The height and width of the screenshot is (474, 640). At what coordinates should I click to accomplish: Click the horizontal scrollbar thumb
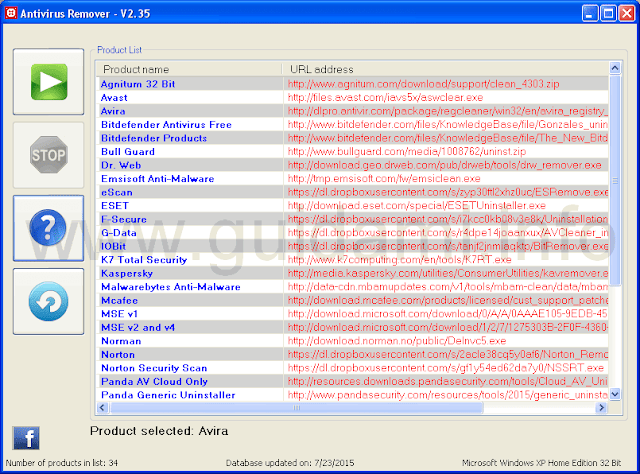296,407
